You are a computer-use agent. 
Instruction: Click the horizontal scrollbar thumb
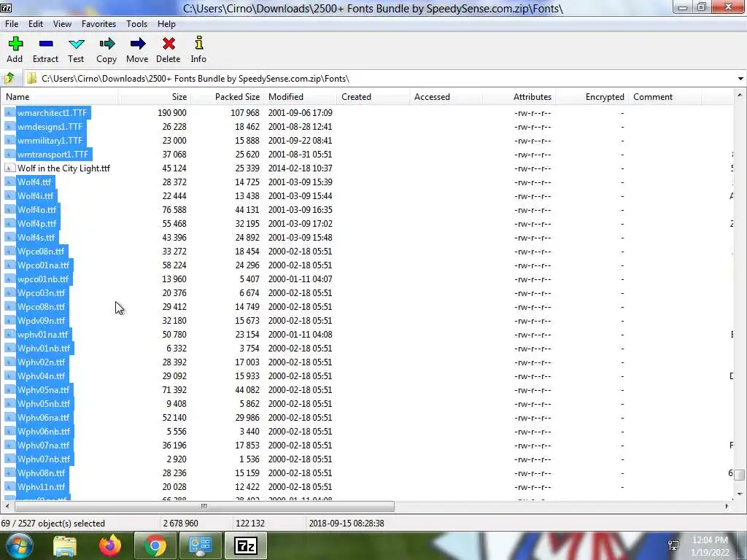click(x=204, y=506)
